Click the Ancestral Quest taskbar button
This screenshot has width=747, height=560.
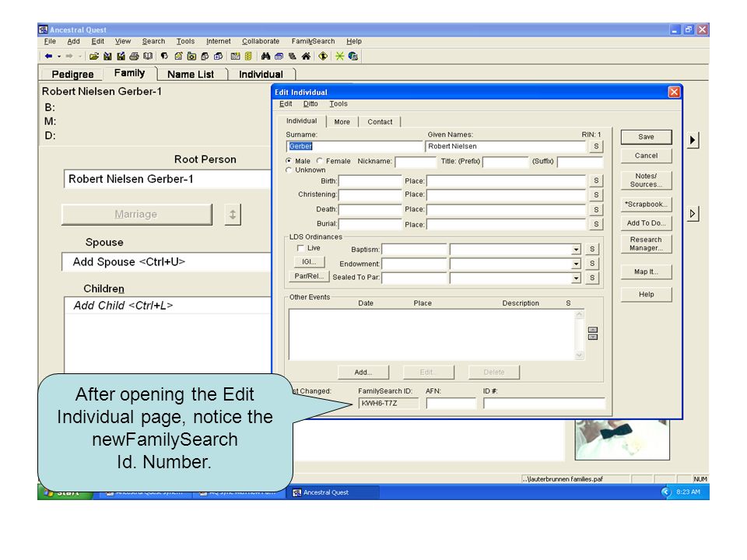click(332, 492)
